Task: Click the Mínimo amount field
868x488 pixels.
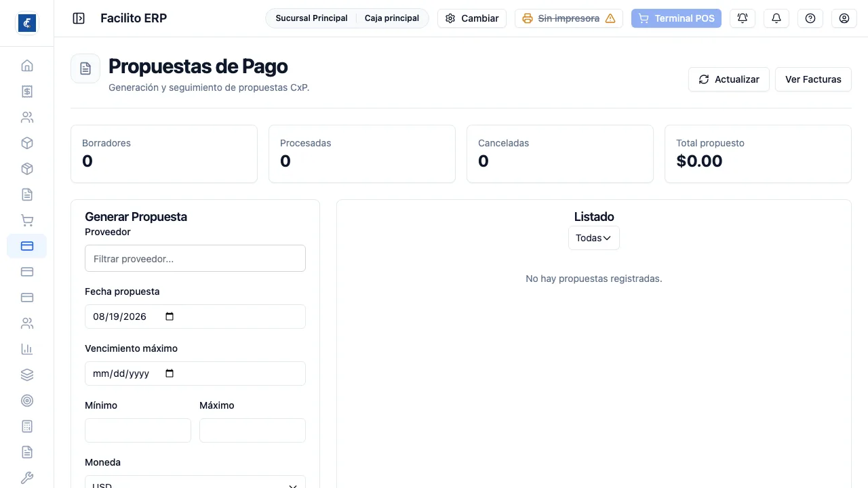Action: (x=138, y=430)
